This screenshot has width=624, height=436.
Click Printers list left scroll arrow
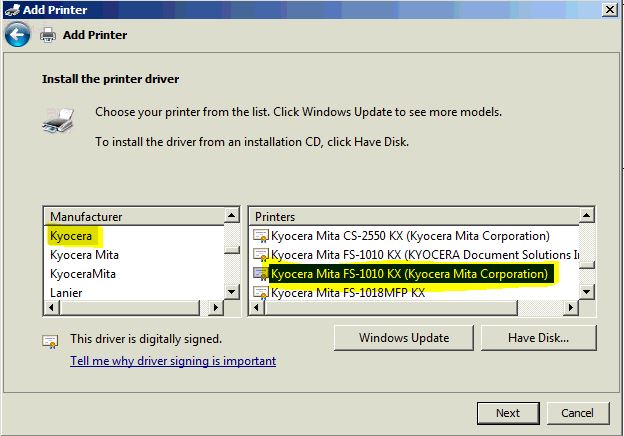pos(256,308)
